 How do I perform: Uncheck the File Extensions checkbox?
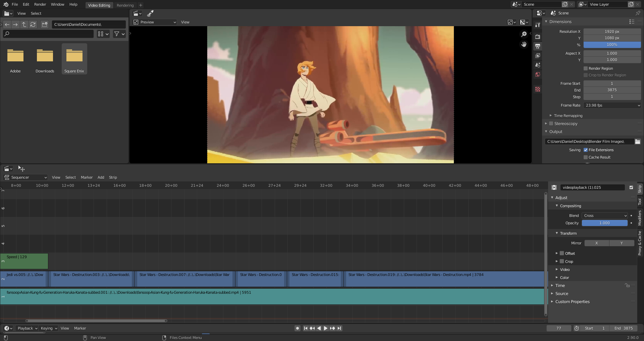(x=586, y=150)
